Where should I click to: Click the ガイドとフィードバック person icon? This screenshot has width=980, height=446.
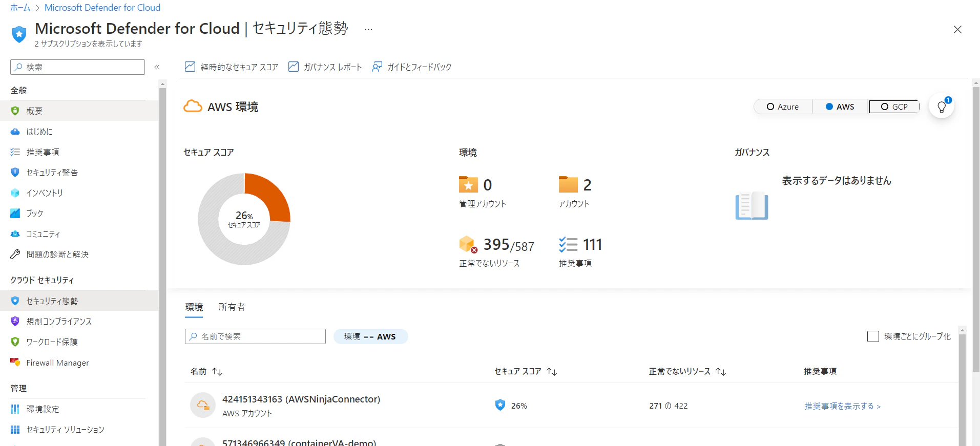(x=377, y=67)
